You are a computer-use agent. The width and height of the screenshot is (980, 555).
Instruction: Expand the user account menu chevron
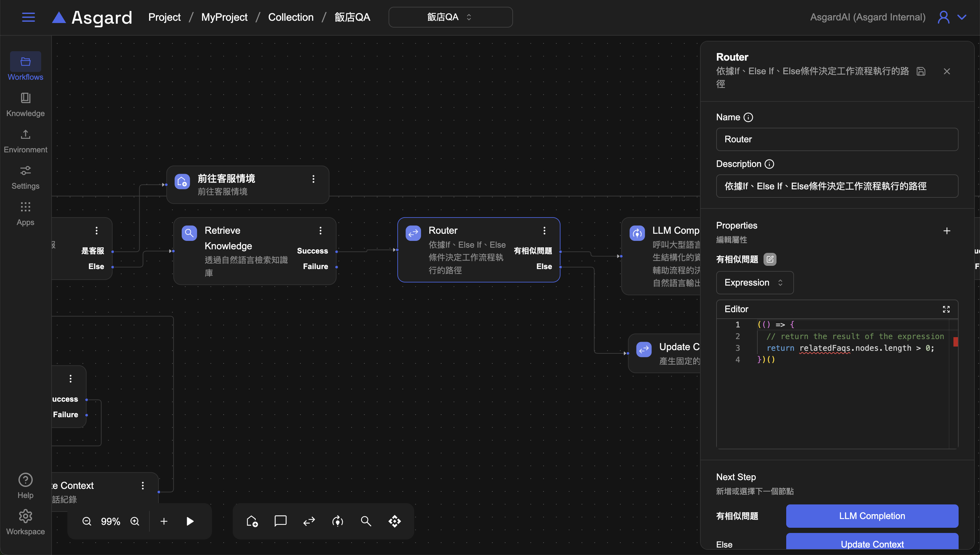[x=962, y=17]
